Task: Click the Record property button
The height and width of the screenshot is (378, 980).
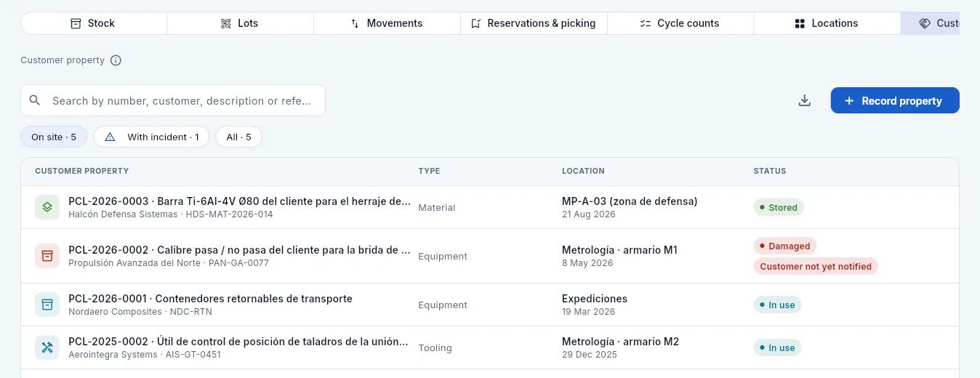Action: point(895,100)
